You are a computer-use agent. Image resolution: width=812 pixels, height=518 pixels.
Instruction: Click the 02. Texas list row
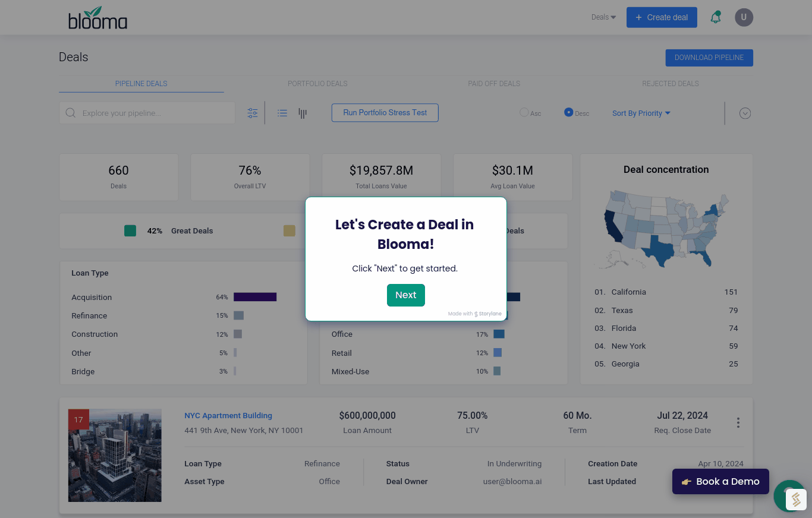(666, 310)
